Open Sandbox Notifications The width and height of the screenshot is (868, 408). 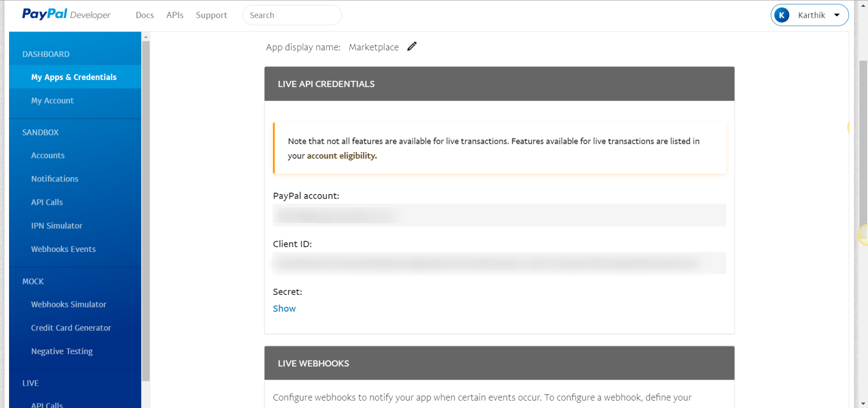[55, 179]
